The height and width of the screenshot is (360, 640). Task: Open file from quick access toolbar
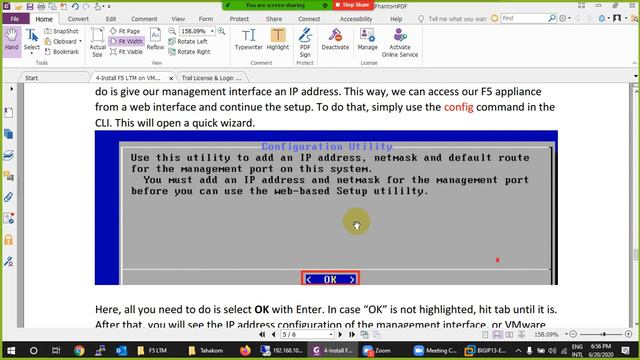[18, 7]
